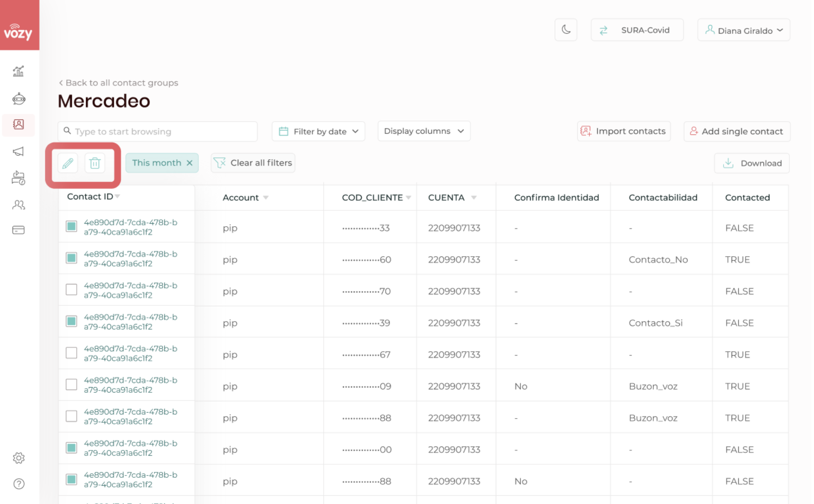Screen dimensions: 814x504
Task: Open contact ID link in row ending 09
Action: click(131, 385)
